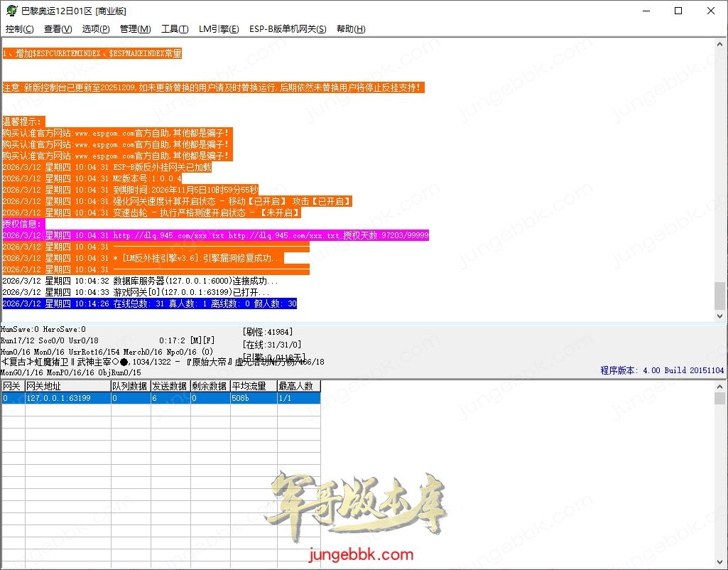Close the server console window

click(x=711, y=11)
